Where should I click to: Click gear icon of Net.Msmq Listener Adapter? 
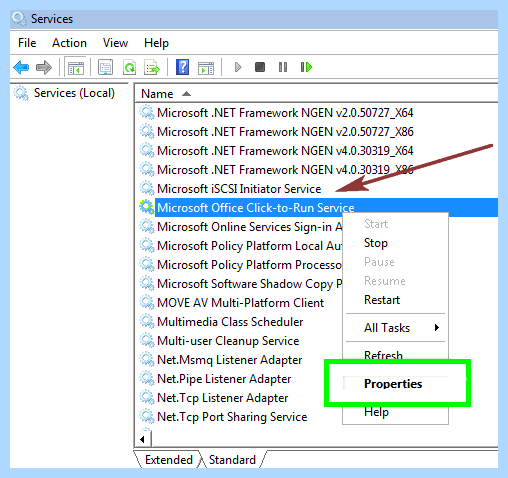147,360
